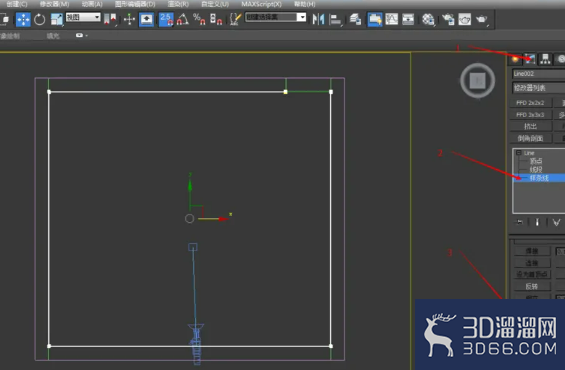Select the 填充 ribbon tab
The width and height of the screenshot is (565, 370).
tap(53, 36)
